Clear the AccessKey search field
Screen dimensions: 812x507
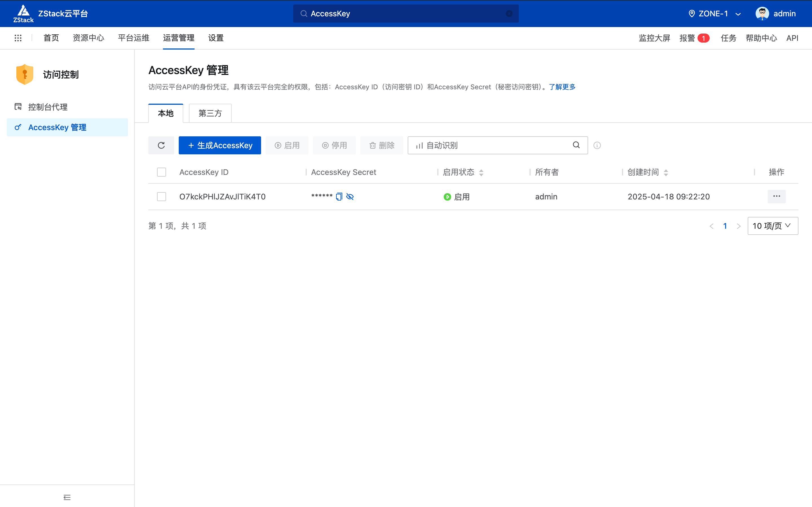pos(509,14)
